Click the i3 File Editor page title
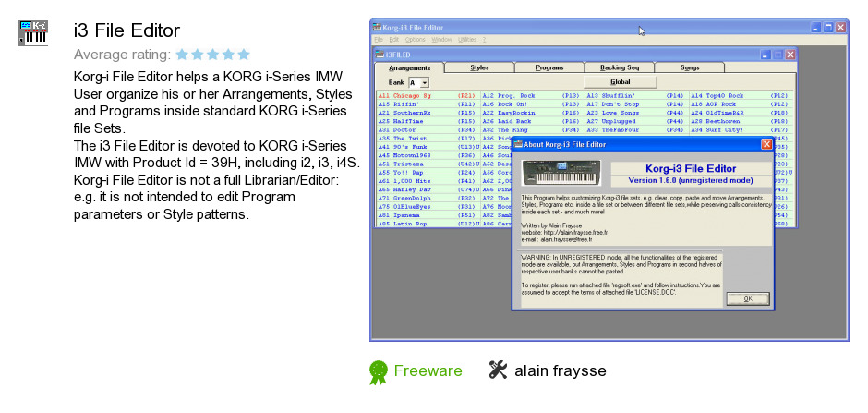Viewport: 868px width, 413px height. 127,30
